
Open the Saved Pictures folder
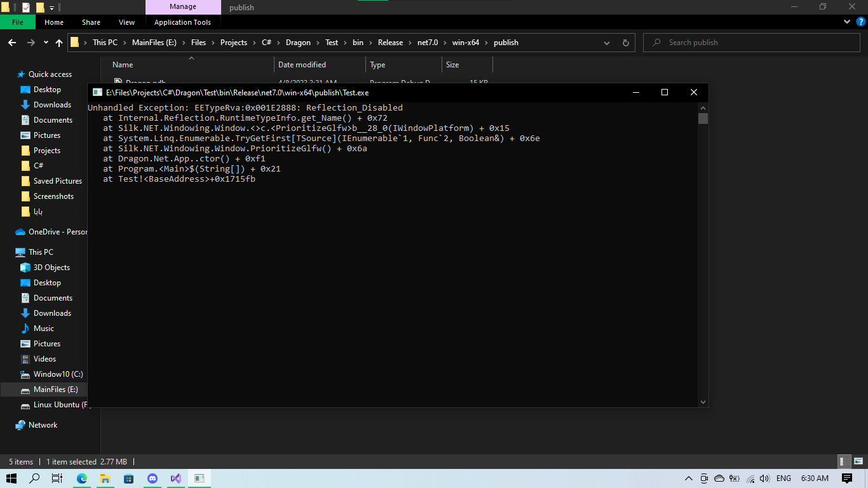point(58,181)
